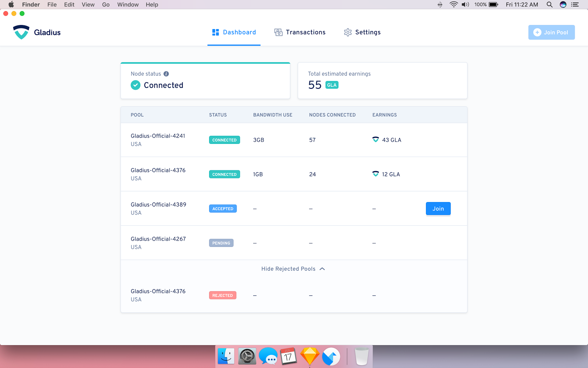This screenshot has height=368, width=588.
Task: Click the REJECTED status badge
Action: tap(223, 295)
